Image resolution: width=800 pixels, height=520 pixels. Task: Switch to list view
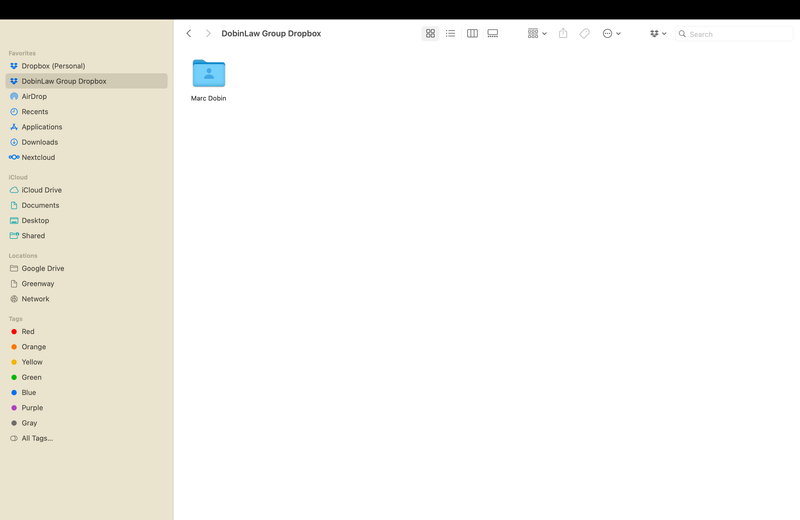[450, 33]
